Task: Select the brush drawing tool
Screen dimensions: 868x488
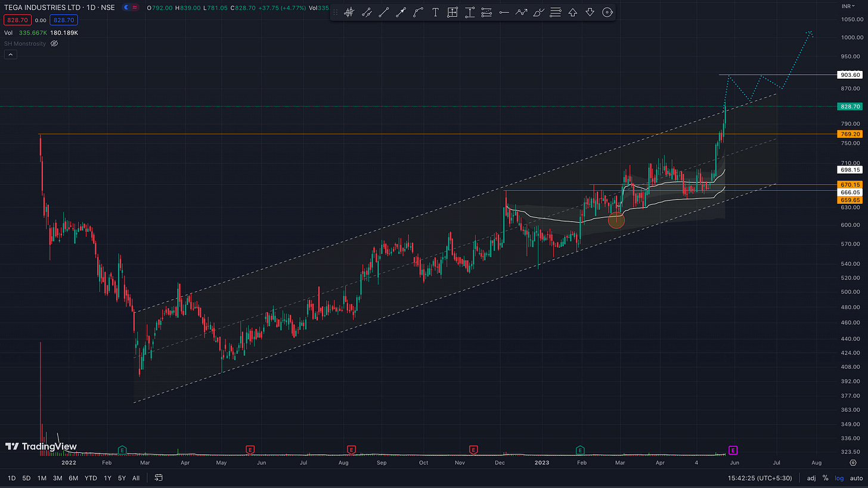Action: coord(538,12)
